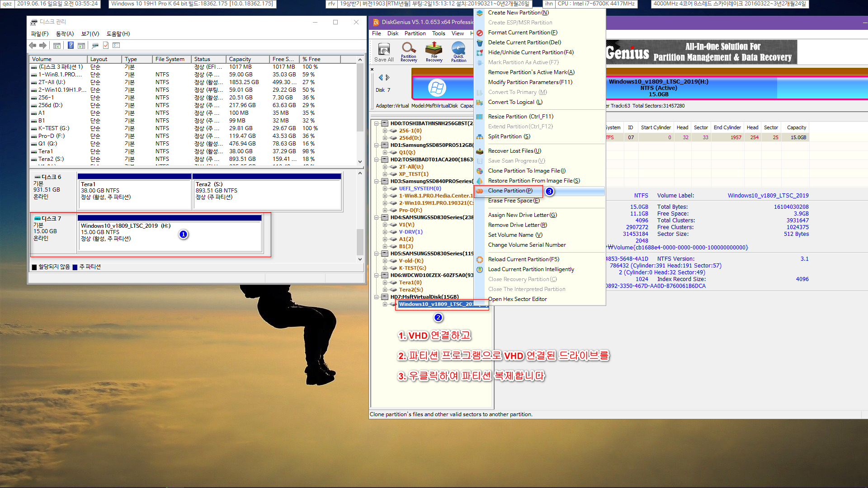Collapse HD1:SamsungSSD850PRO tree node
Screen dimensions: 868x488
pyautogui.click(x=376, y=145)
